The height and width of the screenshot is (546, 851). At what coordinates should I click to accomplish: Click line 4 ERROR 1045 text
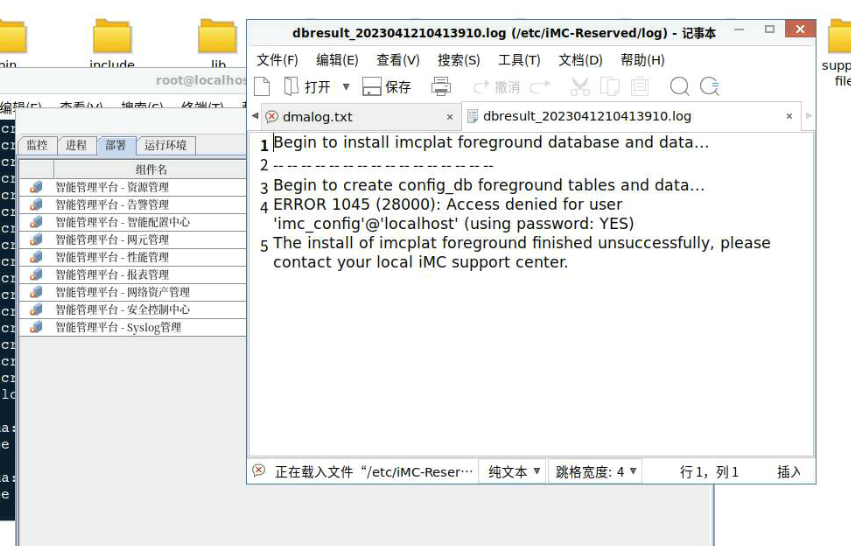[x=453, y=214]
